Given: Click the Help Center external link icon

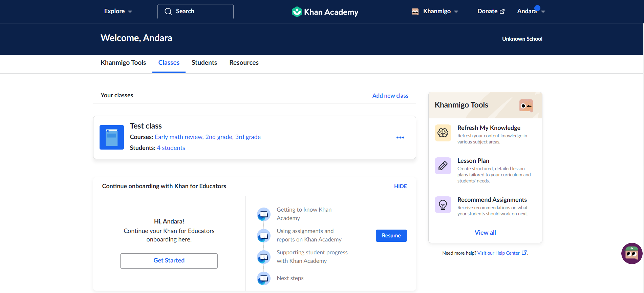Looking at the screenshot, I should click(524, 252).
